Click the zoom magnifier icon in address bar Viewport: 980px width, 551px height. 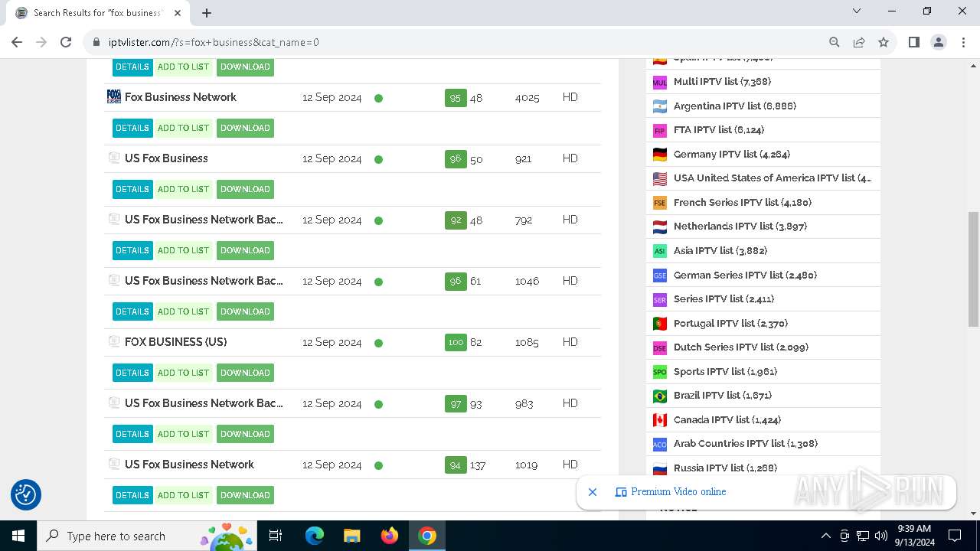coord(835,42)
